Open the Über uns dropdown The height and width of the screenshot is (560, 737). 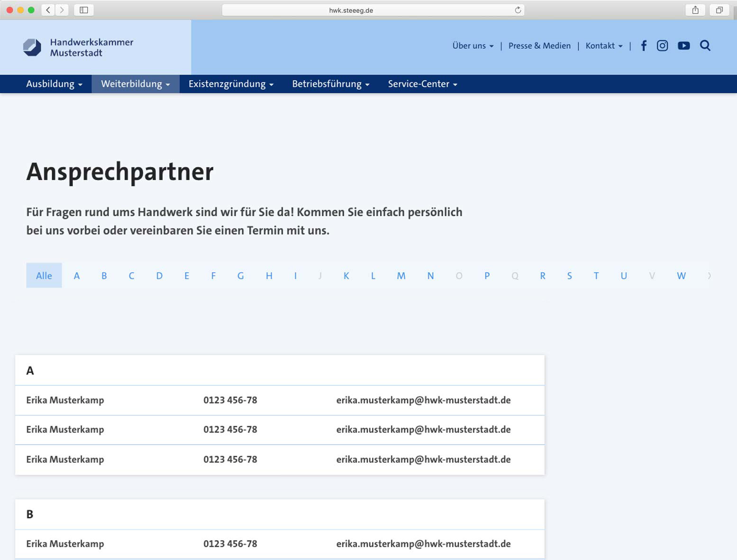[473, 46]
